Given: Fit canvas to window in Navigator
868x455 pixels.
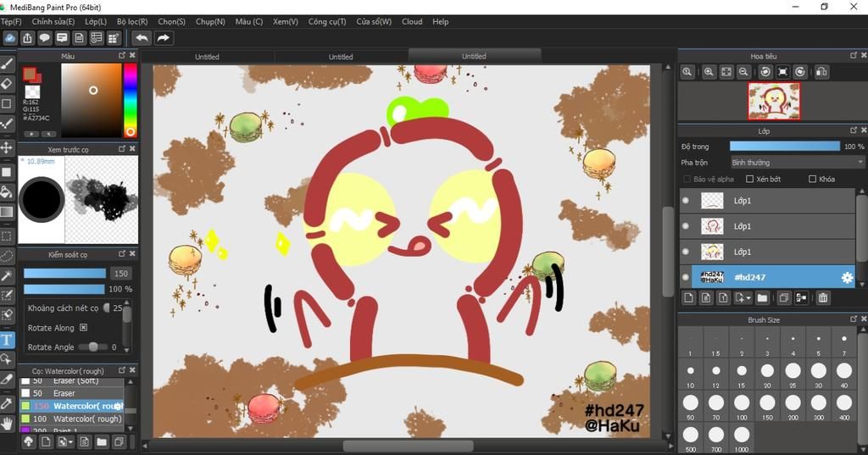Looking at the screenshot, I should point(726,72).
